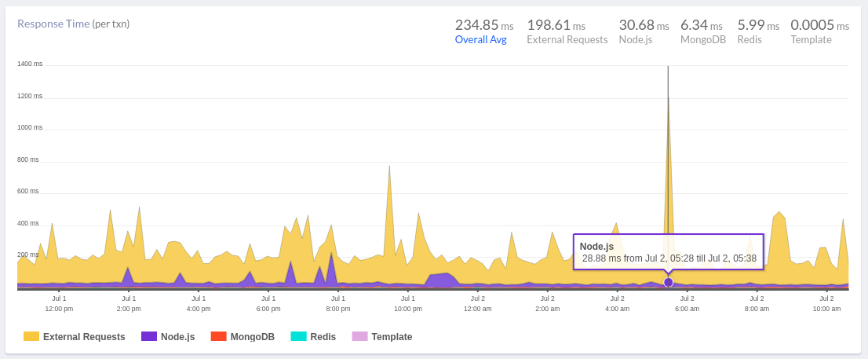
Task: Click the yellow External Requests color swatch
Action: [31, 336]
